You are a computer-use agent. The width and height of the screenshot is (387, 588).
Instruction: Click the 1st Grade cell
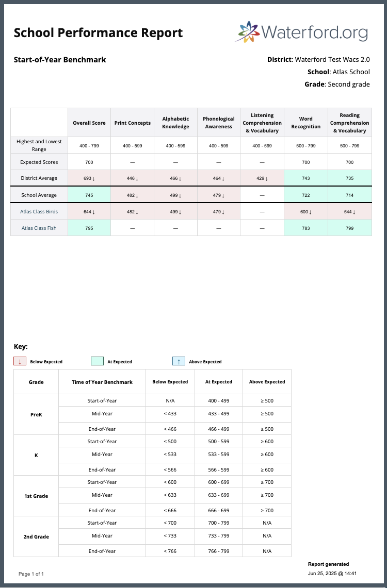36,496
